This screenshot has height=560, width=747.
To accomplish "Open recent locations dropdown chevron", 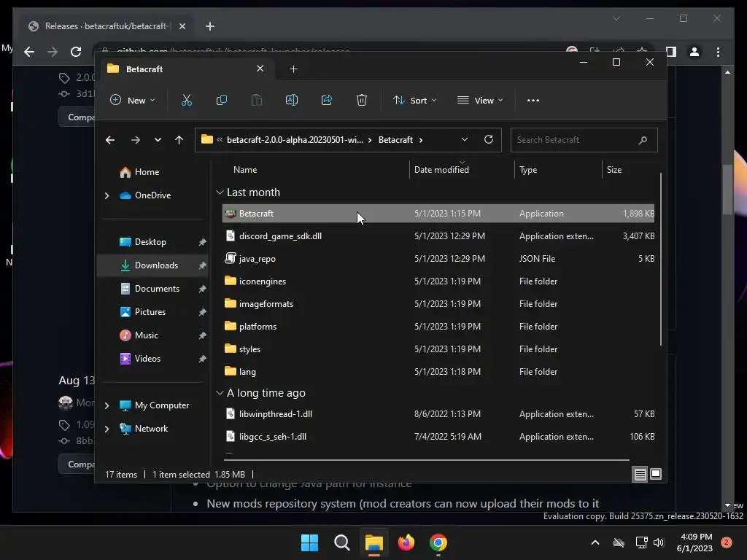I will (158, 140).
